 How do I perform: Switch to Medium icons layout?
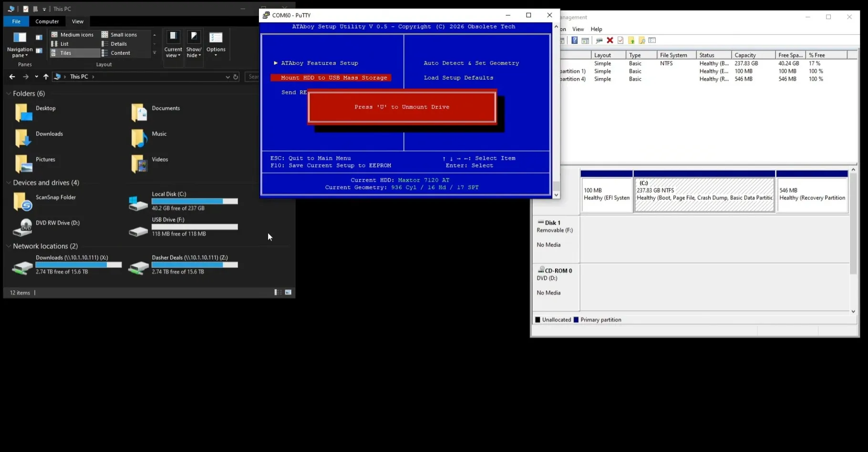(x=73, y=35)
